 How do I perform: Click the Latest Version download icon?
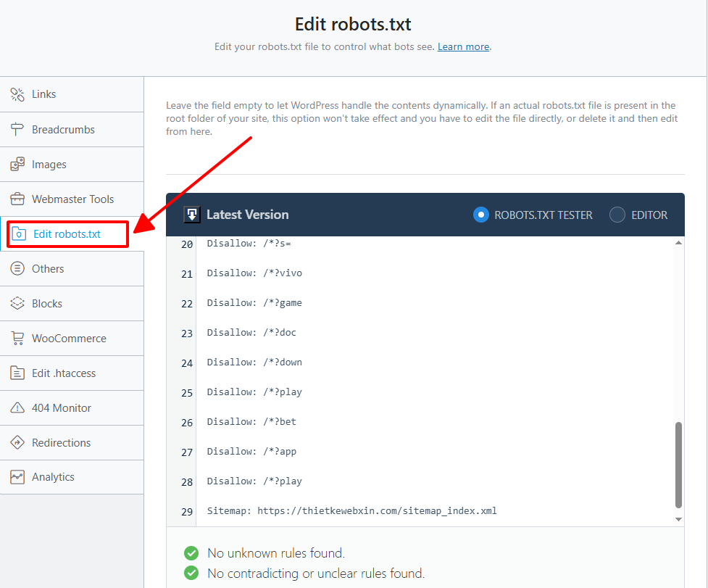[x=192, y=215]
